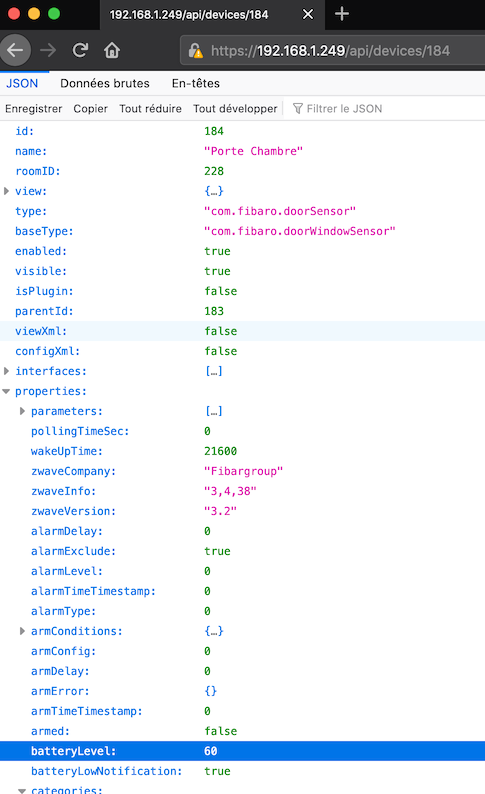485x794 pixels.
Task: Select the id row key
Action: click(24, 131)
